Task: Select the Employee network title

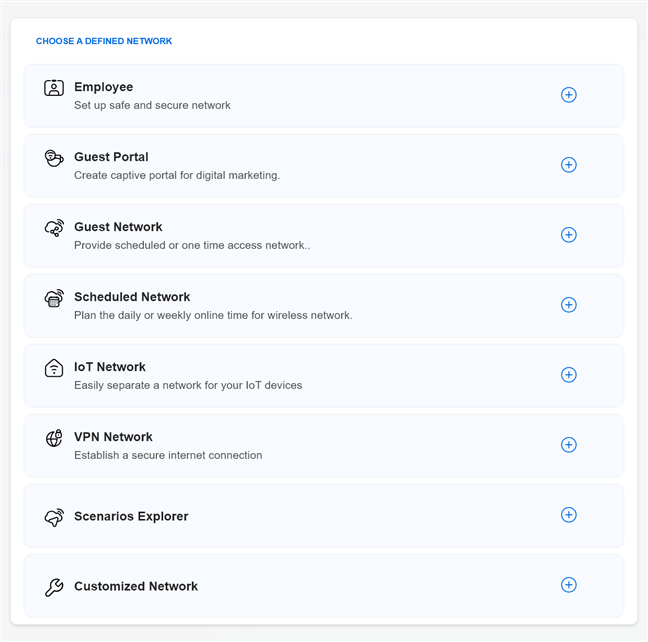Action: click(103, 87)
